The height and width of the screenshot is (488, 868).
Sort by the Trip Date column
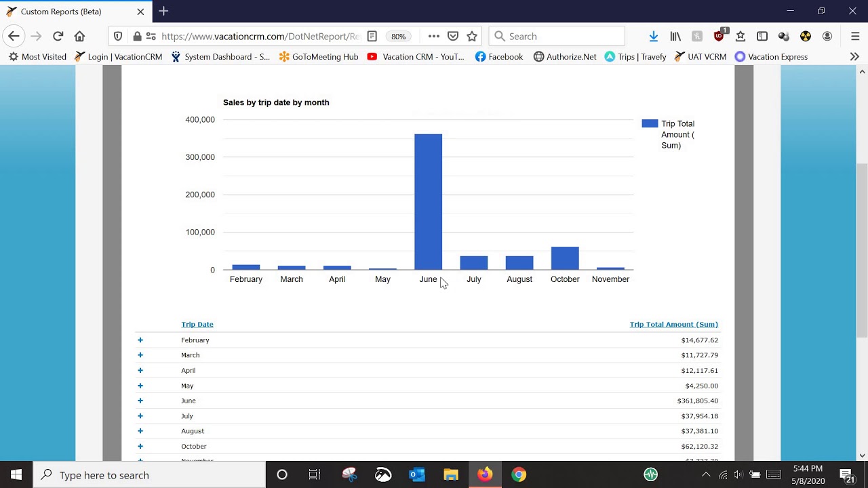click(x=197, y=325)
